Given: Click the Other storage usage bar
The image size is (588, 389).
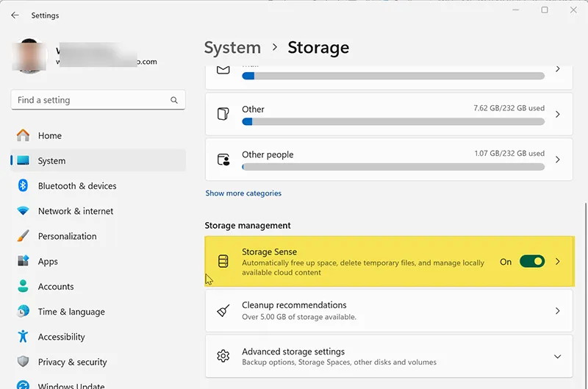Looking at the screenshot, I should tap(393, 121).
